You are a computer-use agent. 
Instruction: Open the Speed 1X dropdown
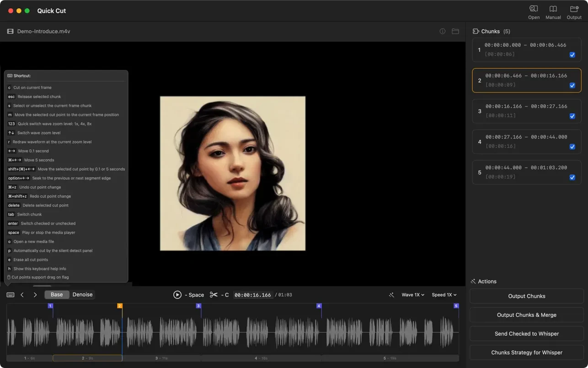444,295
